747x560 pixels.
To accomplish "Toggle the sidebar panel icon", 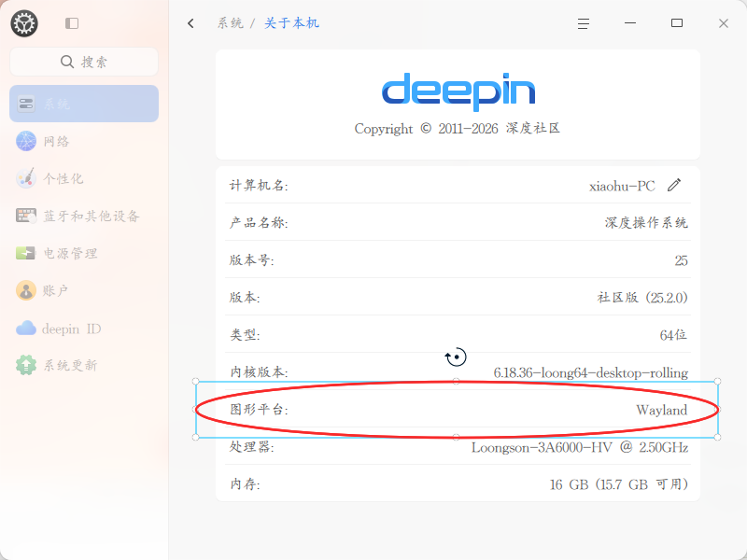I will click(x=72, y=23).
